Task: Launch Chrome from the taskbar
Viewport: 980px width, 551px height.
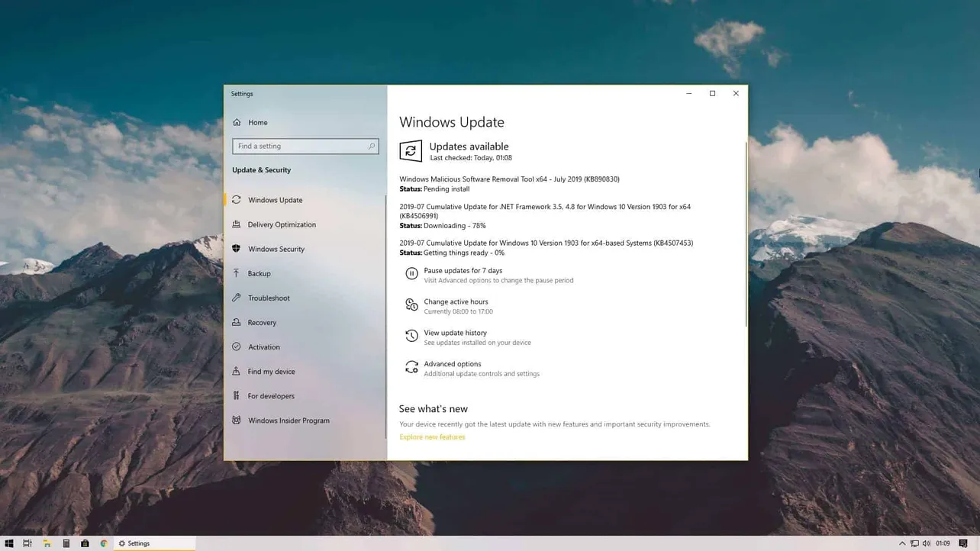Action: (x=104, y=543)
